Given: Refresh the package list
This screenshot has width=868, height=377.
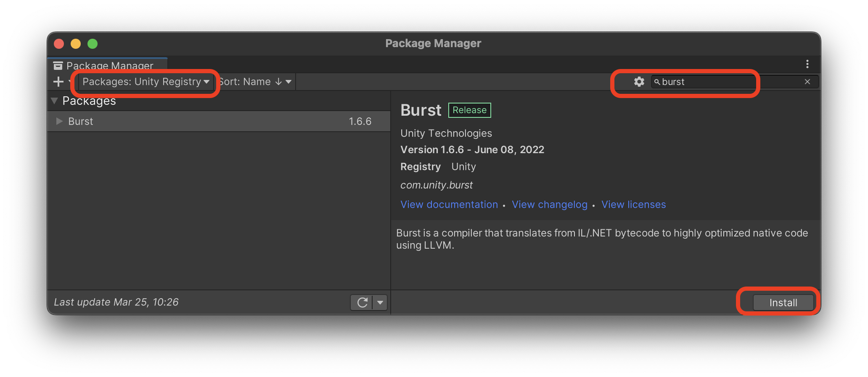Looking at the screenshot, I should point(362,303).
